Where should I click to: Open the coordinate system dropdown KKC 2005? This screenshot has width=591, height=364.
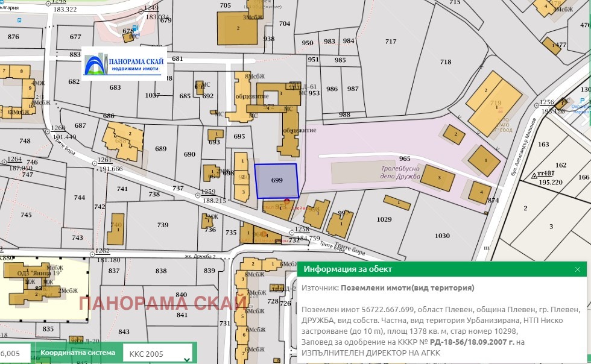(x=158, y=354)
